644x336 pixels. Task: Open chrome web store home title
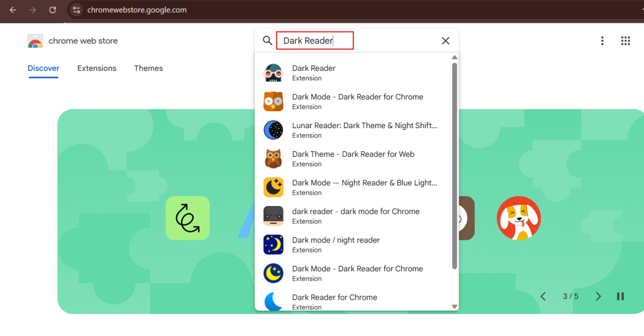pyautogui.click(x=83, y=41)
